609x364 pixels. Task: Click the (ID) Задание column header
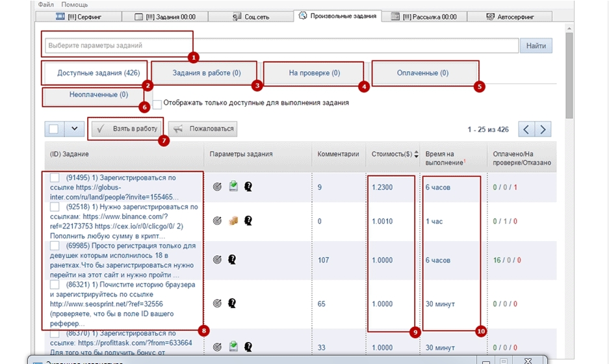pyautogui.click(x=69, y=154)
